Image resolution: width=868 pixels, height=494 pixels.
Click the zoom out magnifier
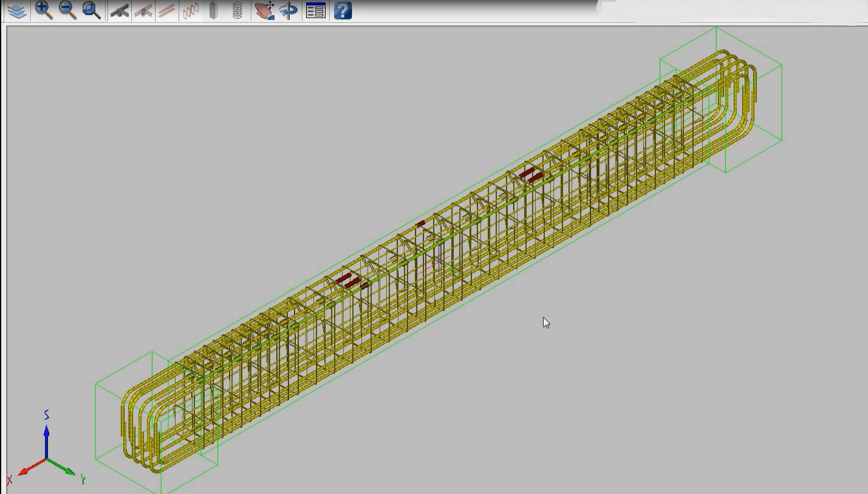pyautogui.click(x=67, y=10)
